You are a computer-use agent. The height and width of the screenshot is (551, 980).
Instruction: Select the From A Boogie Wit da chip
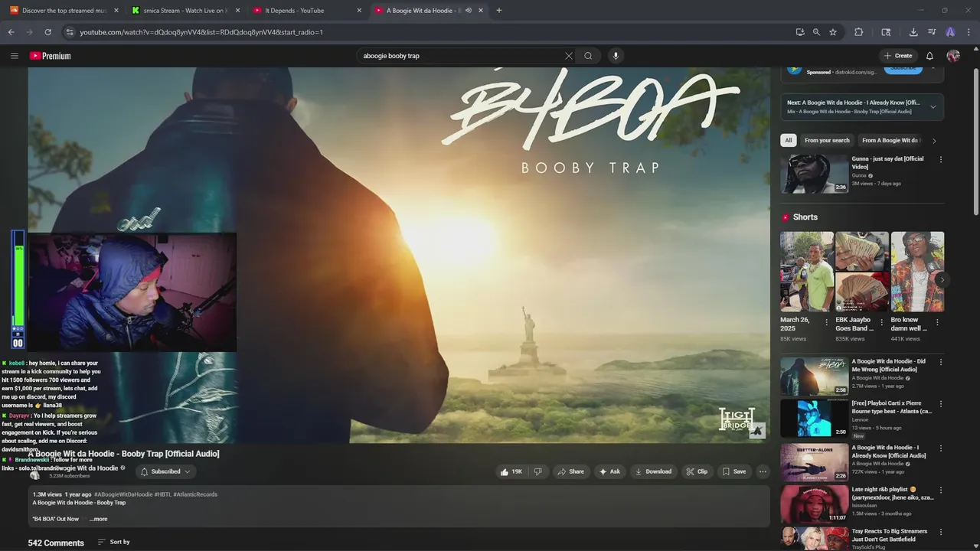[891, 140]
